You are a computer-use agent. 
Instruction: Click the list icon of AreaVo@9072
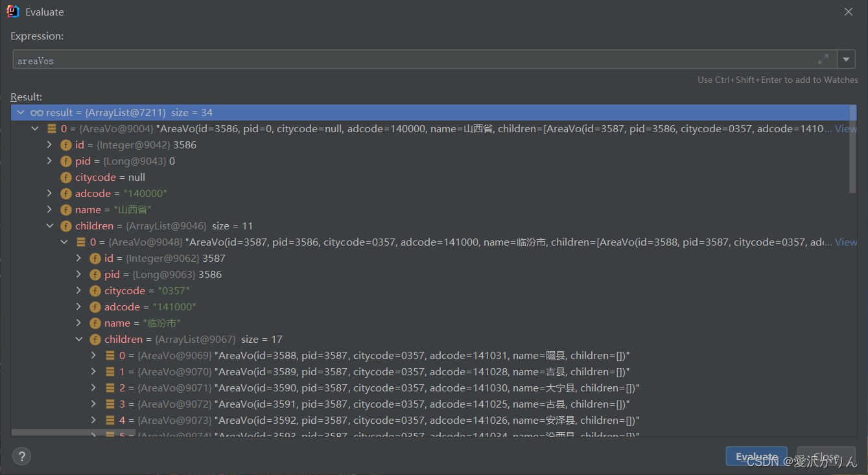click(110, 404)
